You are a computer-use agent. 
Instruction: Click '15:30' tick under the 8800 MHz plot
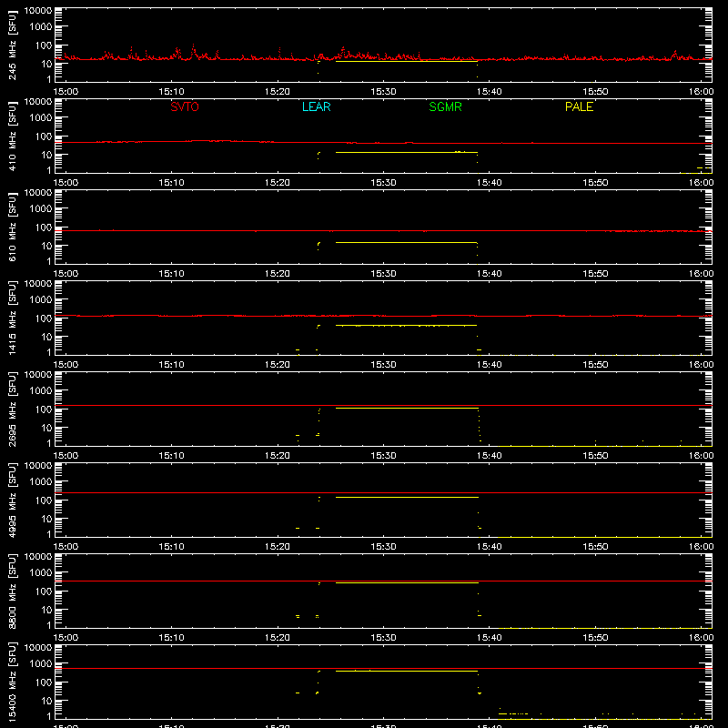click(383, 638)
